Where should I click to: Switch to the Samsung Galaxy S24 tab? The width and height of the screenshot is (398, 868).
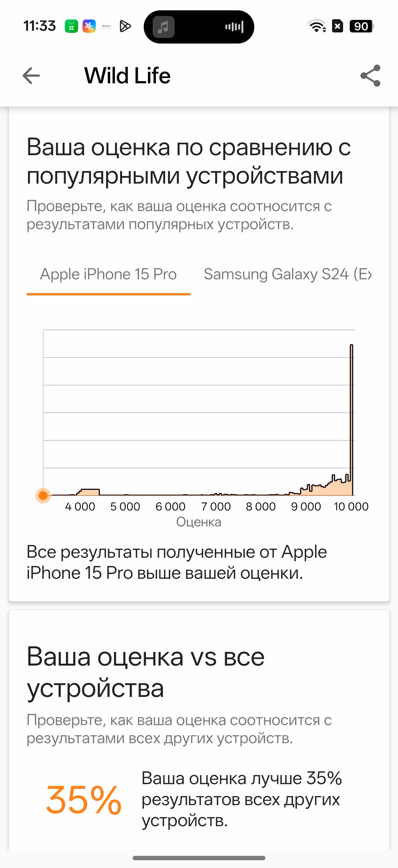[288, 275]
